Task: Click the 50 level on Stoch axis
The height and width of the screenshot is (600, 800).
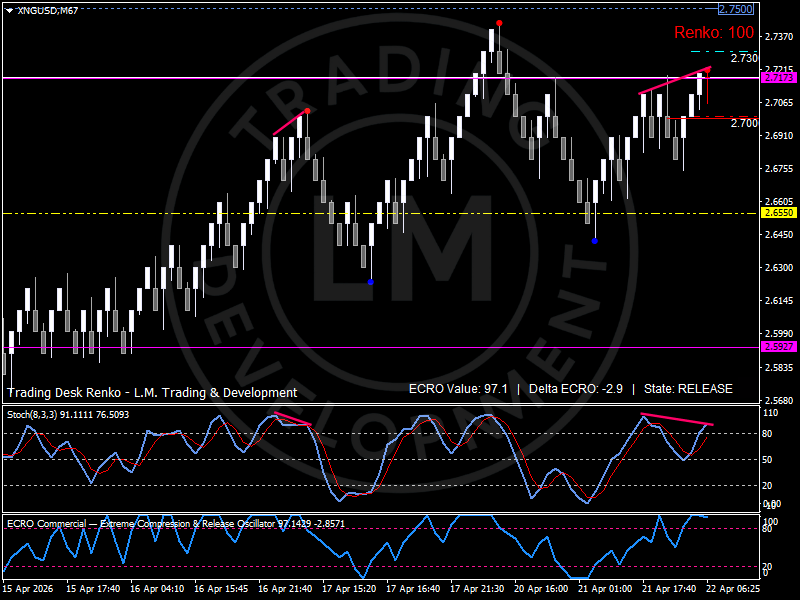Action: click(x=767, y=460)
